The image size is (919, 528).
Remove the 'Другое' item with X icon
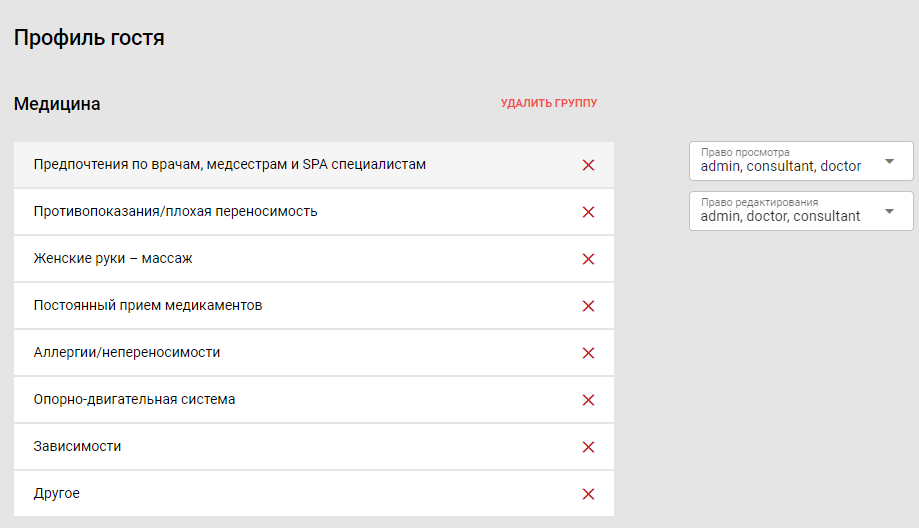588,494
